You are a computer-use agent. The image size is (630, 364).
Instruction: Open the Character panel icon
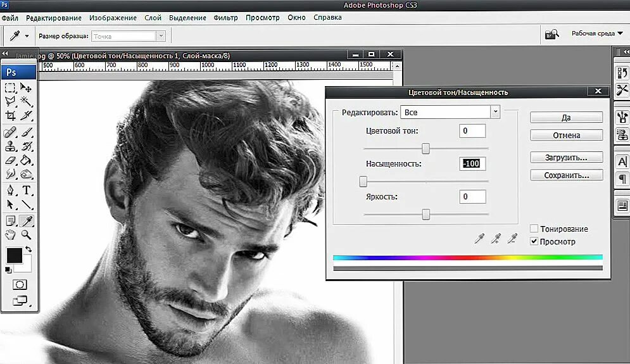(x=622, y=161)
